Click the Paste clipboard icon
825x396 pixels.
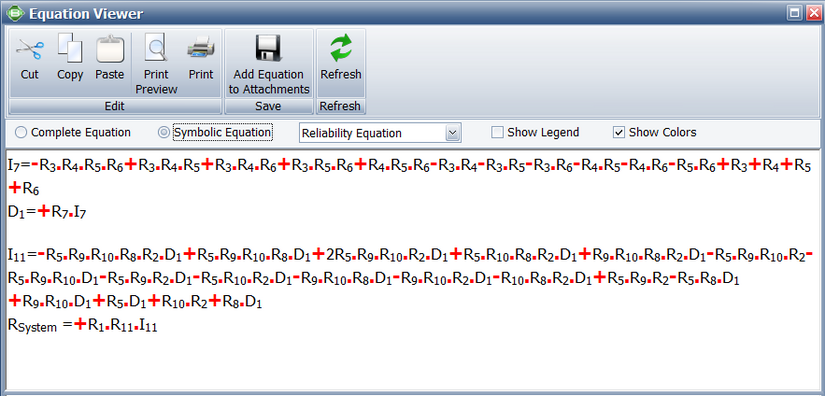coord(110,49)
